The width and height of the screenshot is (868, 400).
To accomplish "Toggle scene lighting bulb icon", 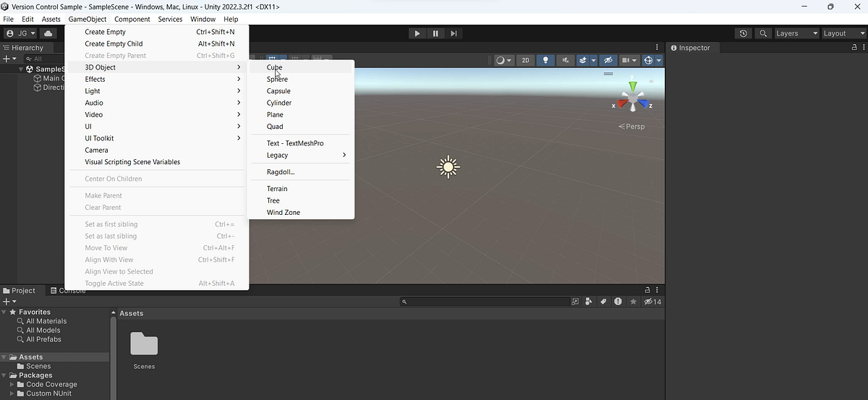I will tap(546, 60).
